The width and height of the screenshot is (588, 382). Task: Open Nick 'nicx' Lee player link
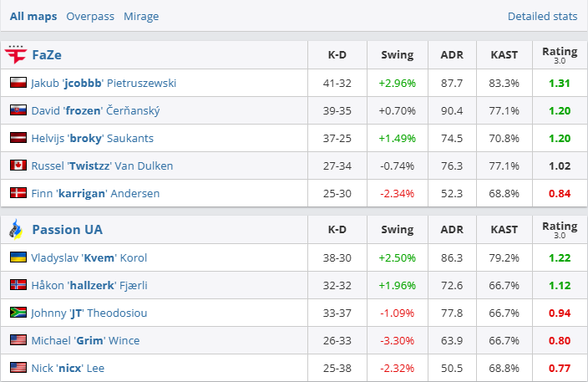[68, 368]
